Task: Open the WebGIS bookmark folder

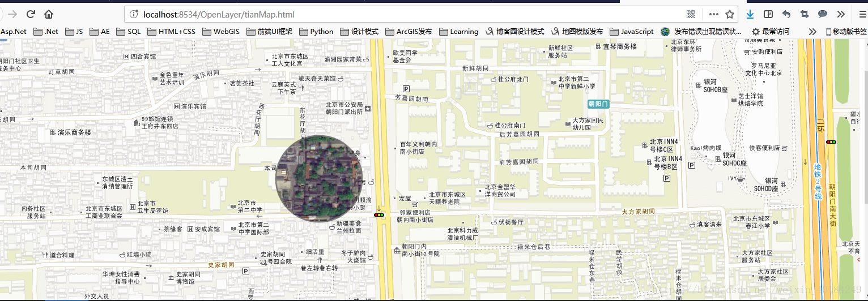Action: [x=221, y=32]
